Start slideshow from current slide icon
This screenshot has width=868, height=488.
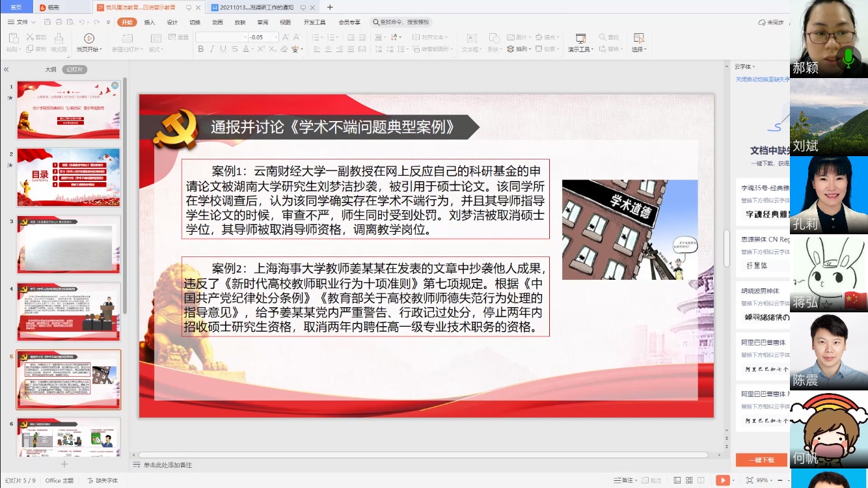click(x=89, y=39)
